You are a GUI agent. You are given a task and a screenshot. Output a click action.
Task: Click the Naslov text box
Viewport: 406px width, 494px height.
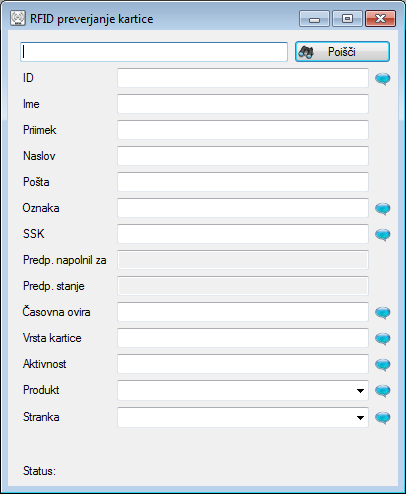(x=243, y=156)
